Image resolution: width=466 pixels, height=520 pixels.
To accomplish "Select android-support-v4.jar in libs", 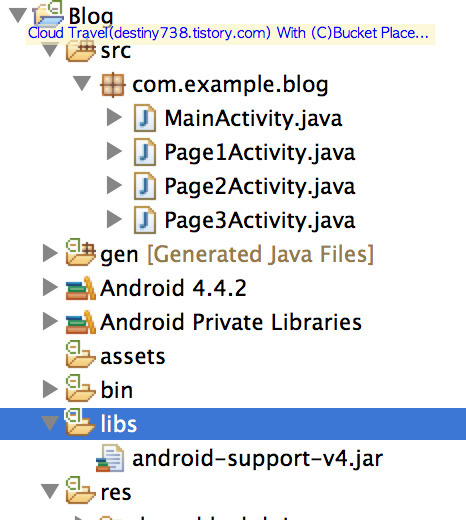I will click(x=258, y=459).
